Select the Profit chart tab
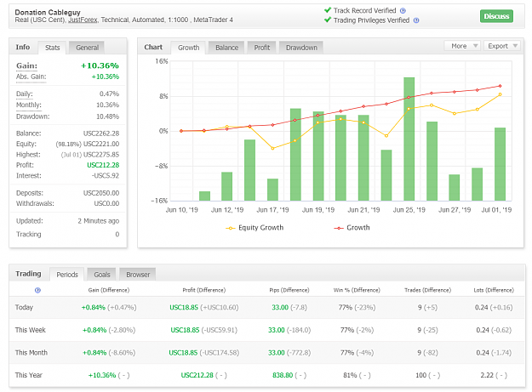 (262, 48)
